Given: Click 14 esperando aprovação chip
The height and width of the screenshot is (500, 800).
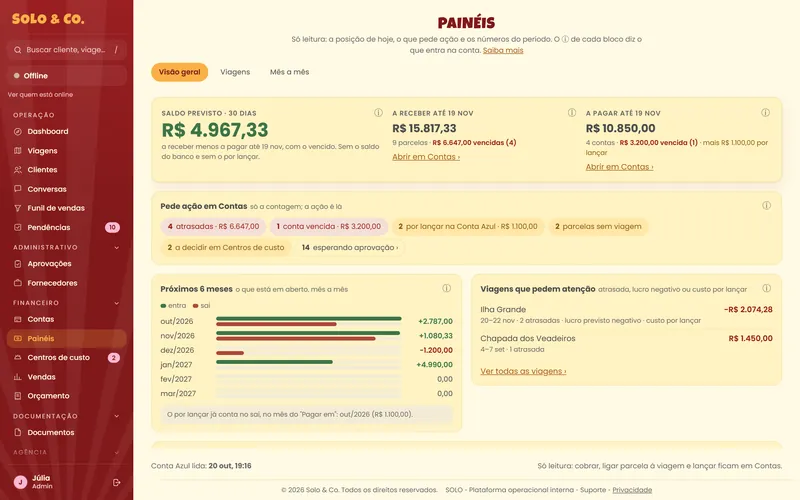Looking at the screenshot, I should (350, 247).
